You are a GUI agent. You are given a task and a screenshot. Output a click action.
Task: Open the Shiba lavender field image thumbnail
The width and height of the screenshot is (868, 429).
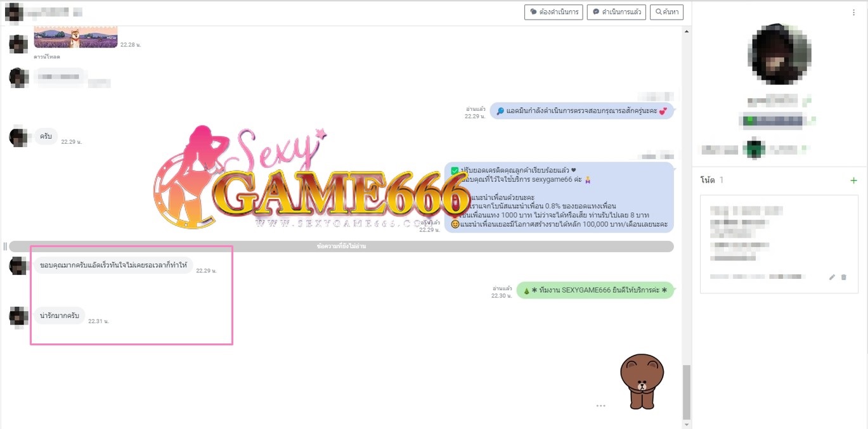pyautogui.click(x=75, y=37)
